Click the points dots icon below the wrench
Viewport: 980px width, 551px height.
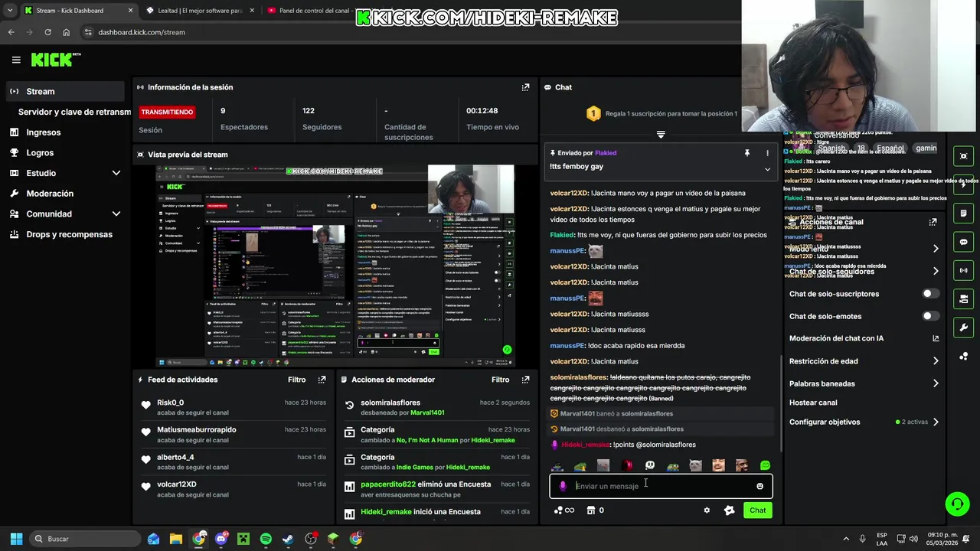point(963,357)
